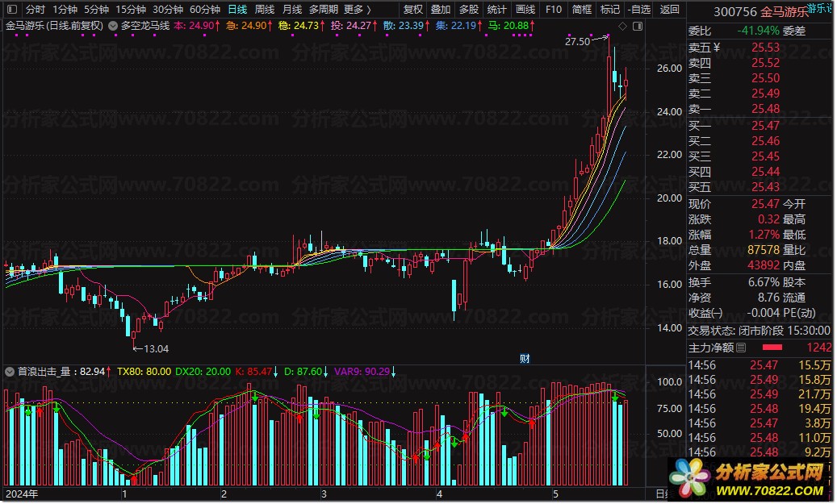Click the 游乐 sector tag at top right
Viewport: 837px width, 504px height.
[x=819, y=8]
